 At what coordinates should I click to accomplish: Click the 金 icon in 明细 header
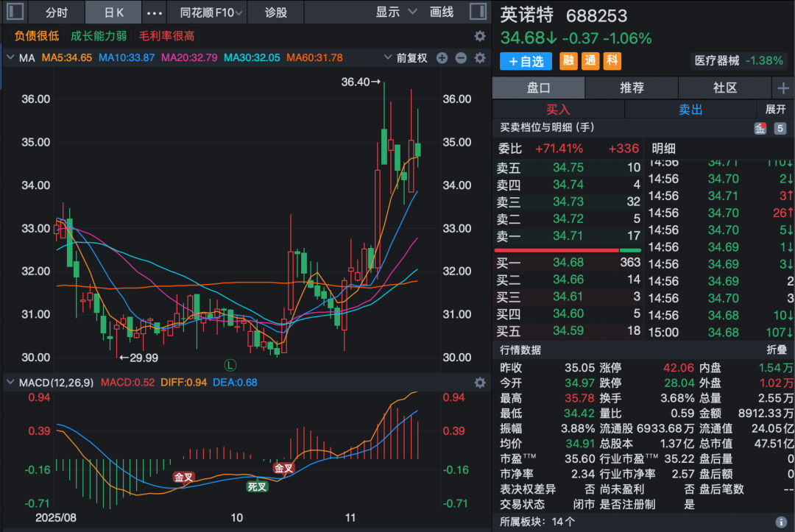760,128
